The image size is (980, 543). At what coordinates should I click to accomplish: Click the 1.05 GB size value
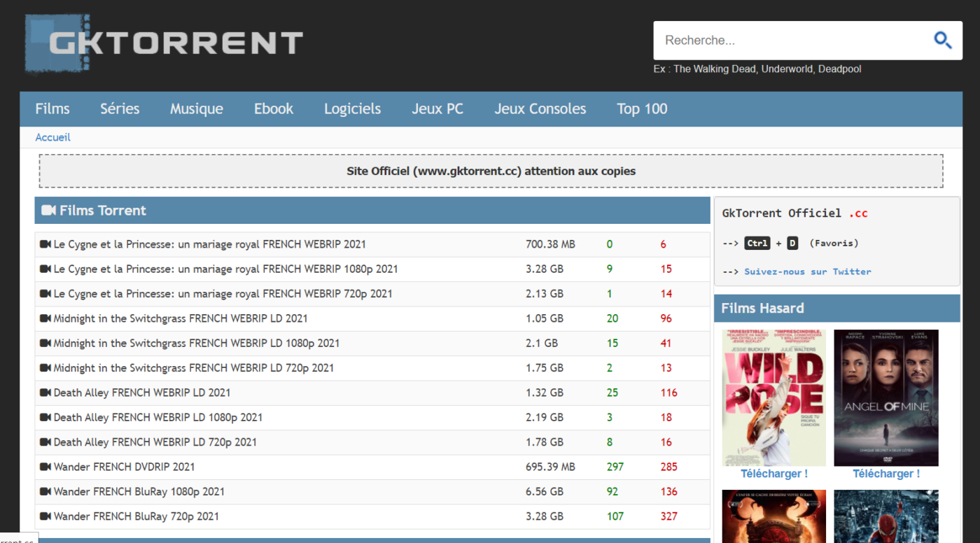(x=545, y=318)
